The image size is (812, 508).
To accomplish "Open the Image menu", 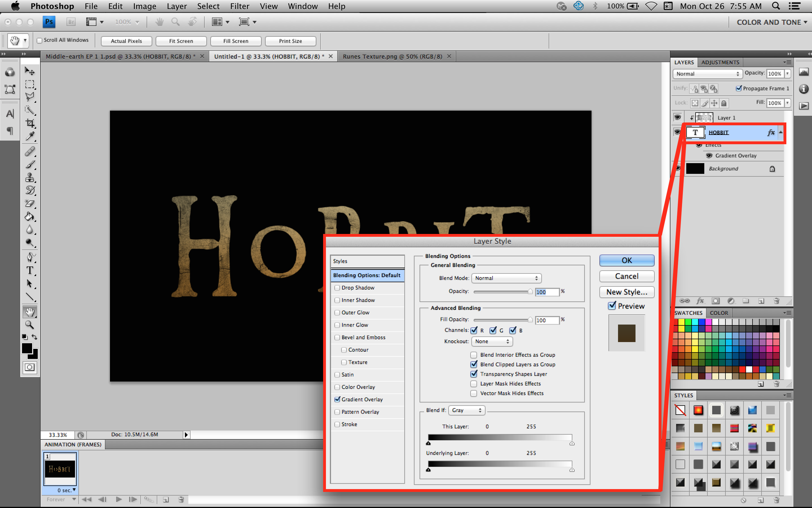I will (x=145, y=6).
